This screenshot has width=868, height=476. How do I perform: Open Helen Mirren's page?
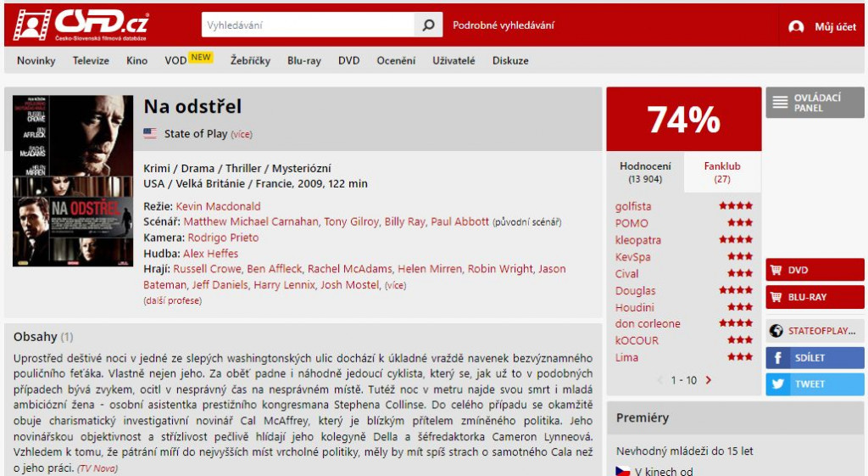[x=430, y=269]
